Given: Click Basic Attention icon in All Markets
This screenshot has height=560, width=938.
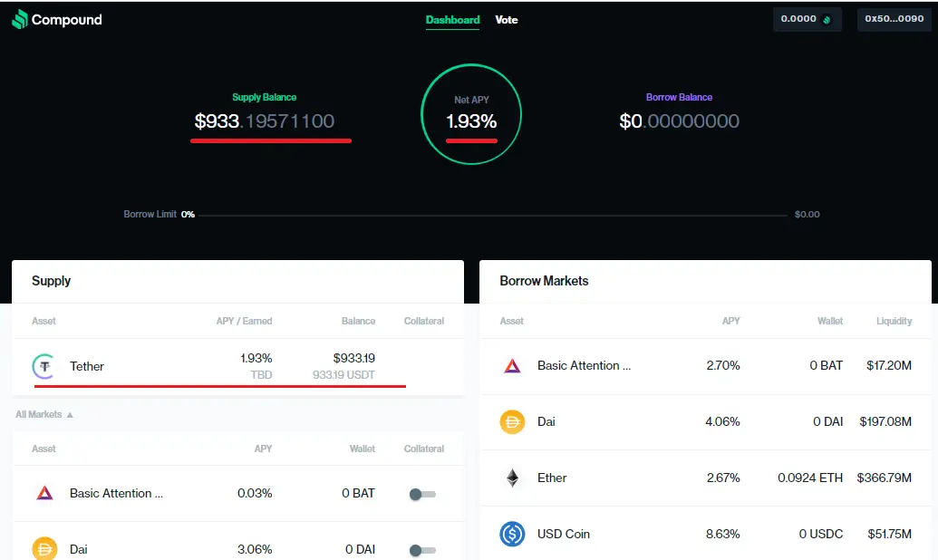Looking at the screenshot, I should (x=45, y=493).
